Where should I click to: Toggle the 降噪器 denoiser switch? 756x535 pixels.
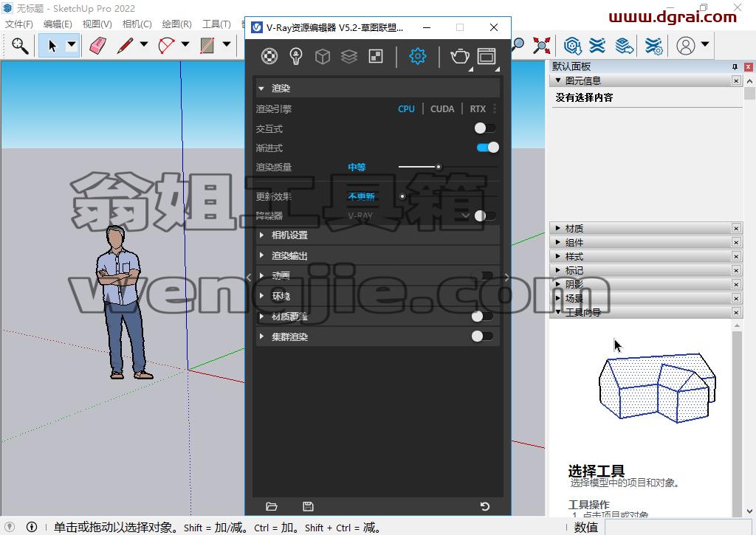tap(485, 215)
